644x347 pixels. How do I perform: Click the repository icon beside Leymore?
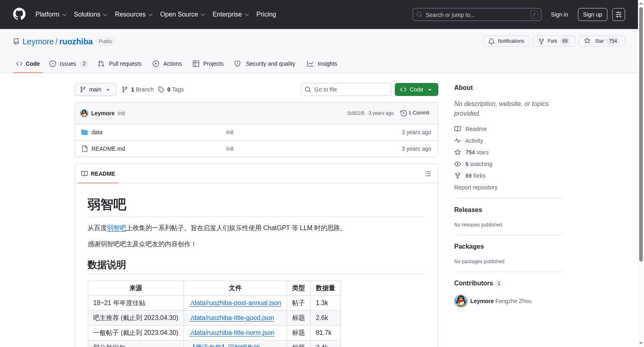point(16,42)
